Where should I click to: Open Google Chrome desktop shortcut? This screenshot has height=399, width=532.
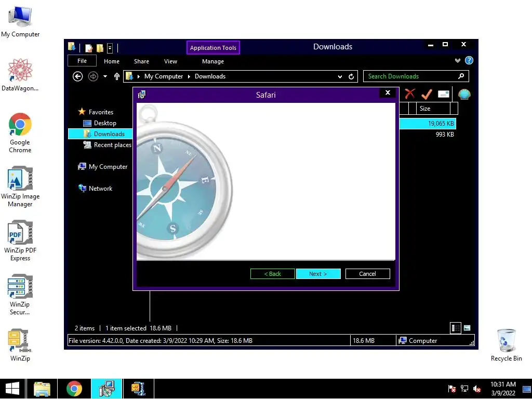pos(20,132)
